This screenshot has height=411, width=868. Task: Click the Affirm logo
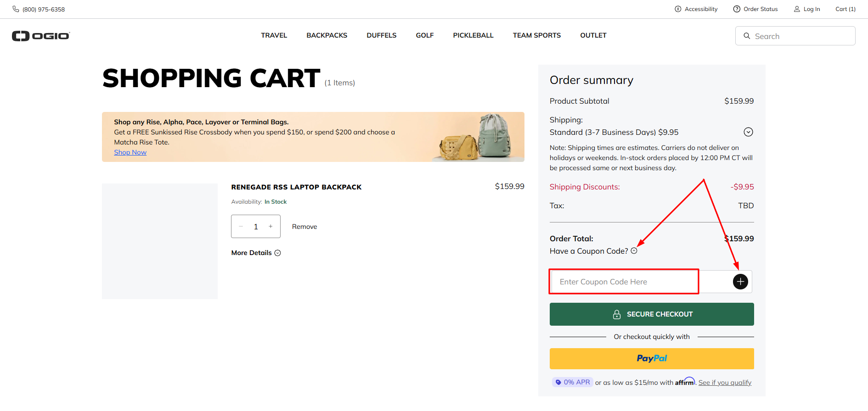685,381
